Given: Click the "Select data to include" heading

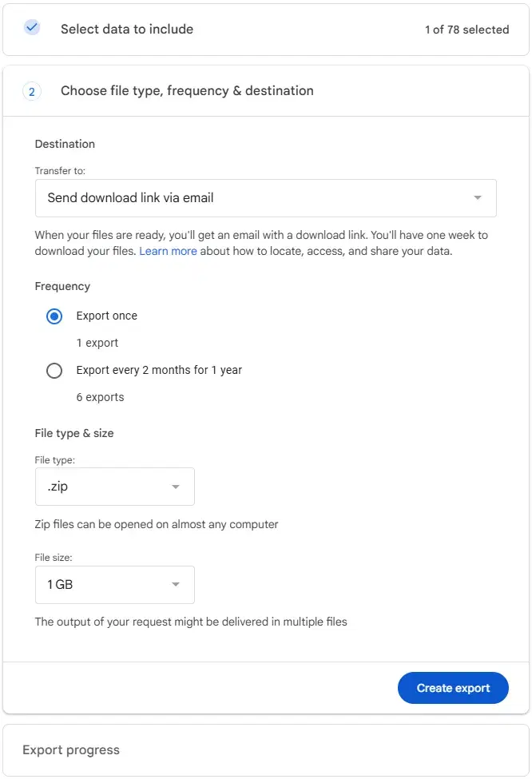Looking at the screenshot, I should pyautogui.click(x=126, y=29).
